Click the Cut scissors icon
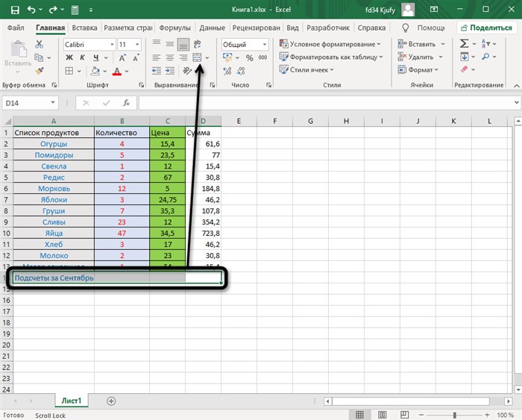Image resolution: width=522 pixels, height=420 pixels. 40,44
